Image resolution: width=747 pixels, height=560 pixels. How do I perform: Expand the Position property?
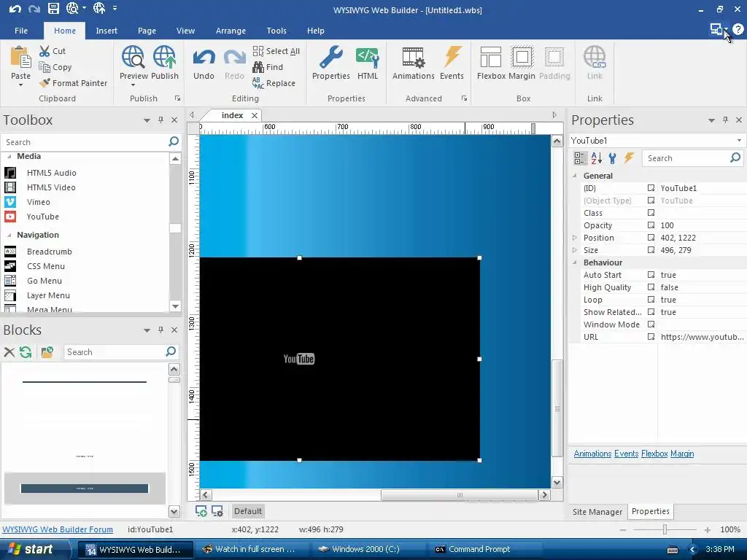[575, 238]
